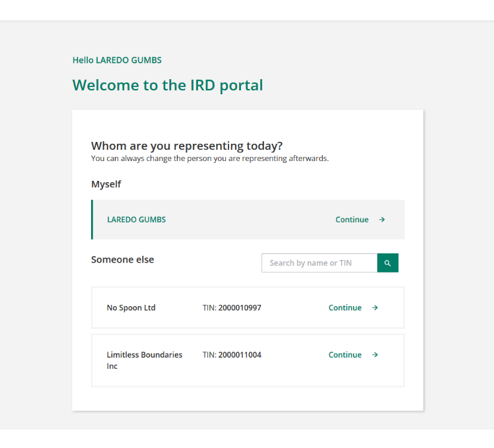Click the Hello LAREDO GUMBS greeting
Image resolution: width=494 pixels, height=448 pixels.
pos(117,60)
